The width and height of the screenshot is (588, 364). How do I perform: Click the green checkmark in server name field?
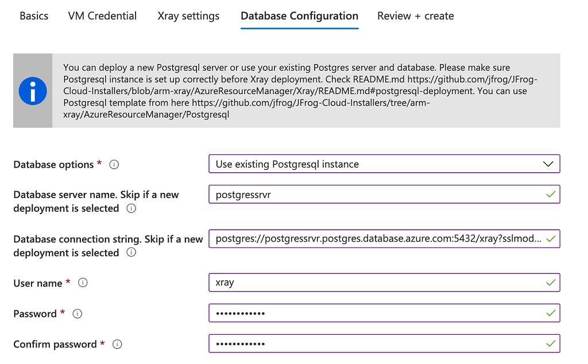click(x=551, y=194)
